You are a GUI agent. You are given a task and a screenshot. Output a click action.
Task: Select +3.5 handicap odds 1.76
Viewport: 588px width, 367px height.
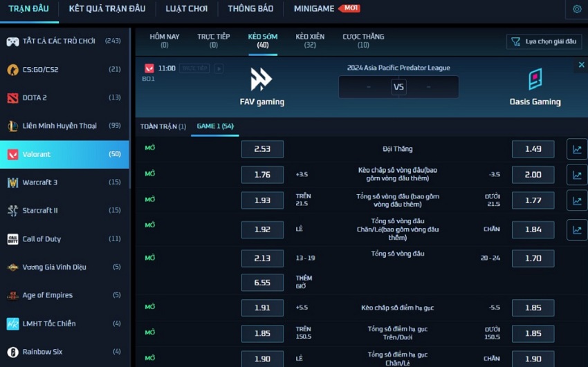[262, 174]
